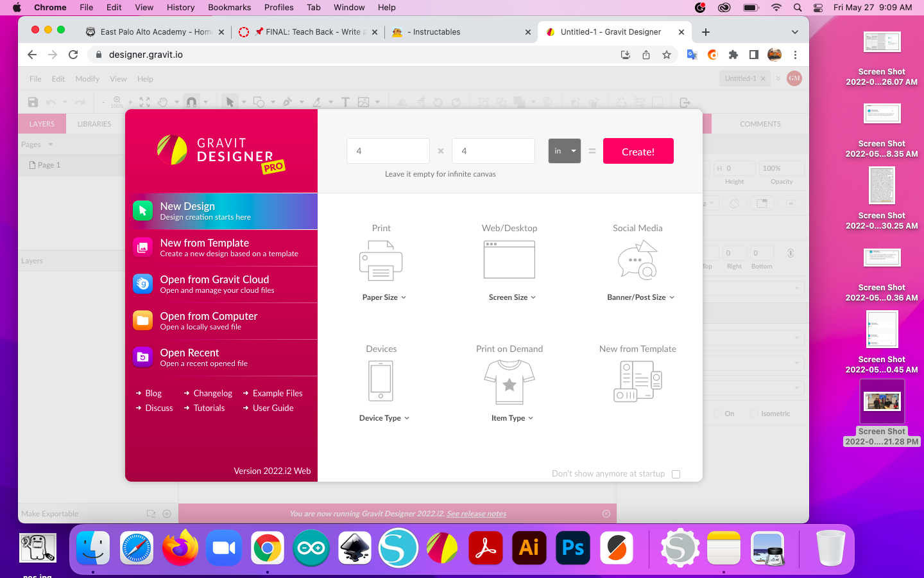
Task: Open the unit dropdown showing 'in'
Action: click(564, 150)
